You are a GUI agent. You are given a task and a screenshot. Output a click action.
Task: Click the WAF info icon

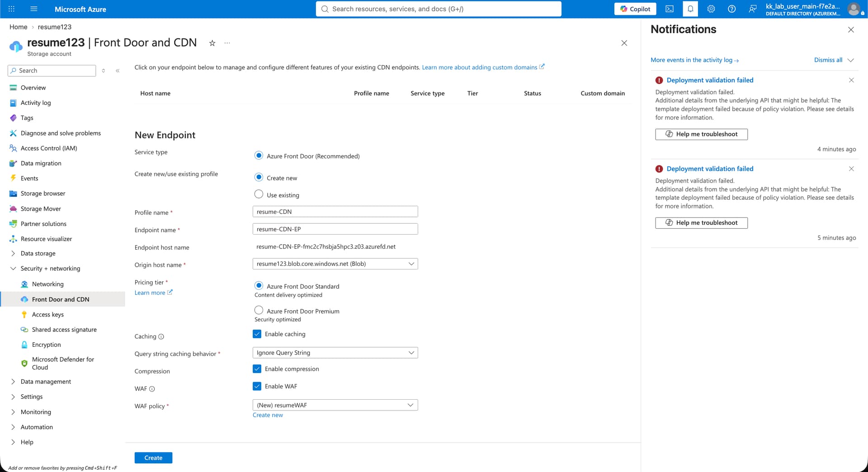click(x=152, y=389)
